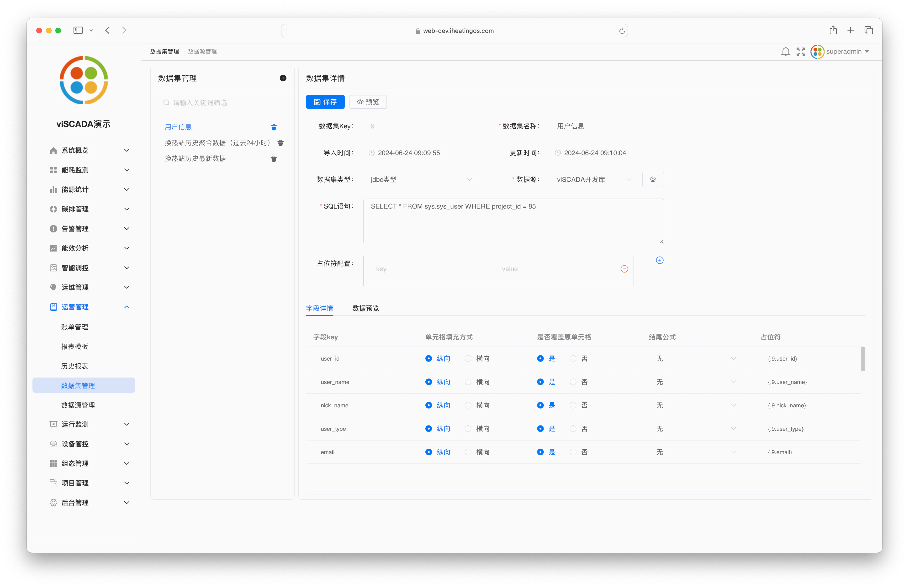
Task: Click the 预览 button
Action: coord(368,102)
